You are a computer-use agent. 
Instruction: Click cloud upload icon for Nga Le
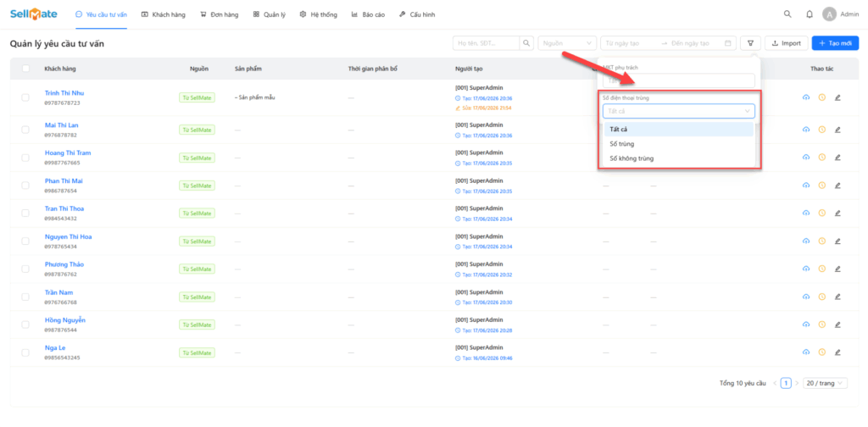806,352
